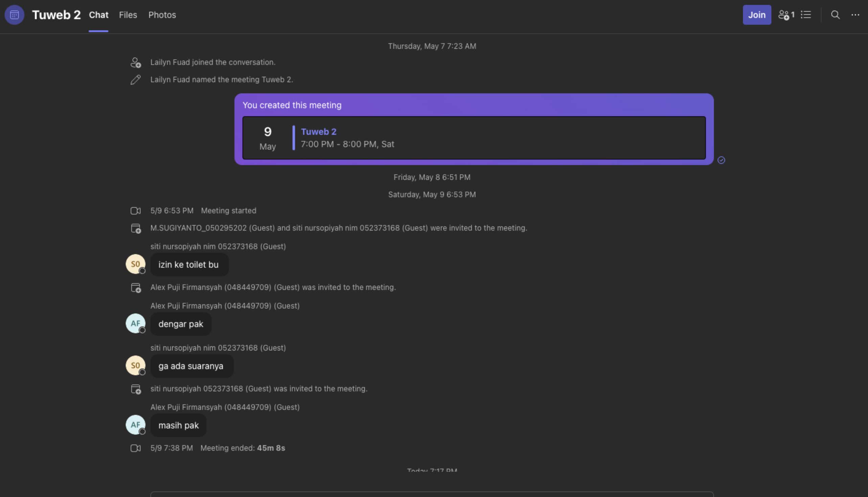Click SO avatar next to 'izin ke toilet bu'
Viewport: 868px width, 497px height.
pos(135,264)
